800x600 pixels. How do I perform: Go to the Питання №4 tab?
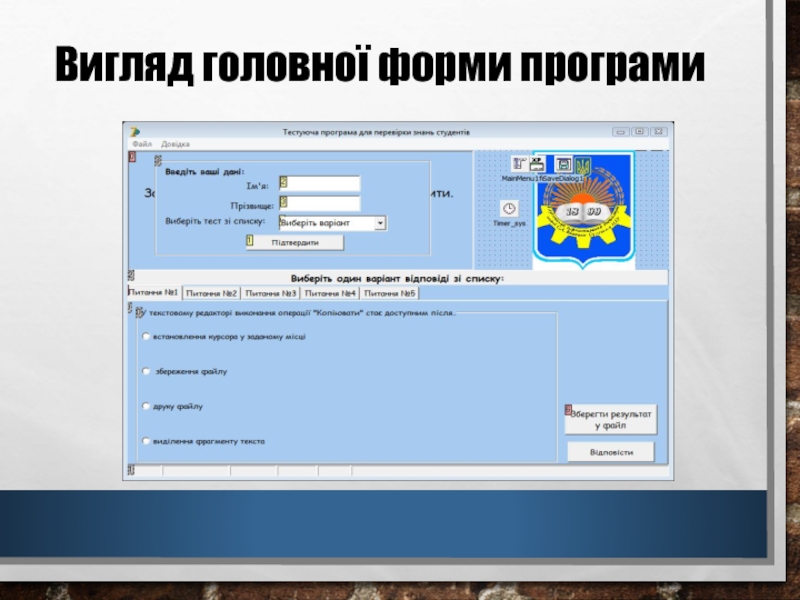click(330, 293)
